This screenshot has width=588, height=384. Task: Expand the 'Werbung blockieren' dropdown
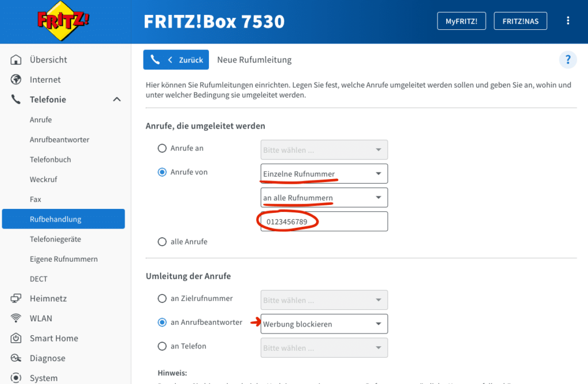tap(324, 324)
